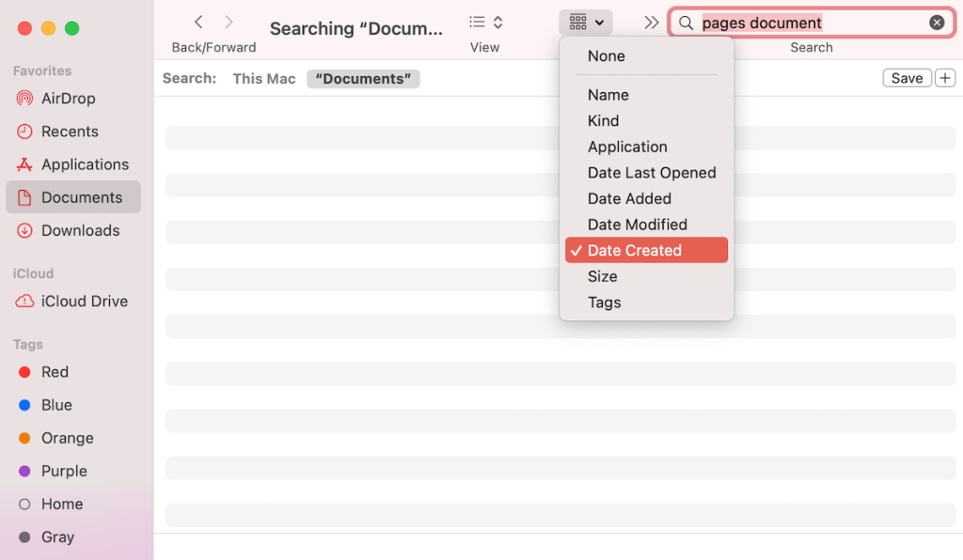Add a search criterion with the plus button
The image size is (963, 560).
(945, 77)
